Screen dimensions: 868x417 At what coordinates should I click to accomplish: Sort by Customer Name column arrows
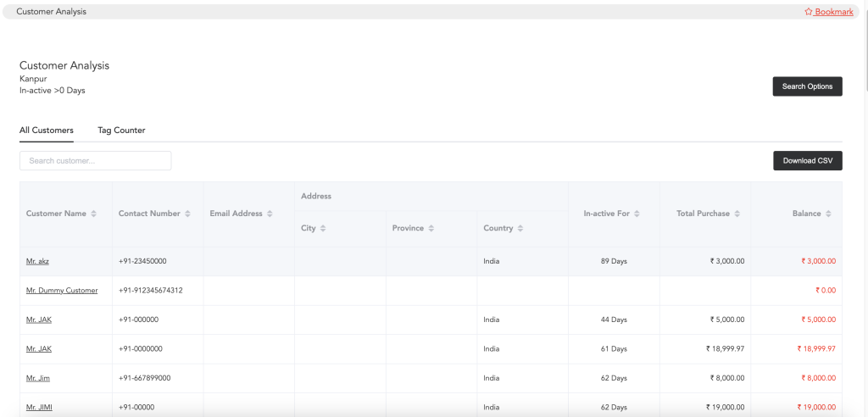click(x=93, y=214)
